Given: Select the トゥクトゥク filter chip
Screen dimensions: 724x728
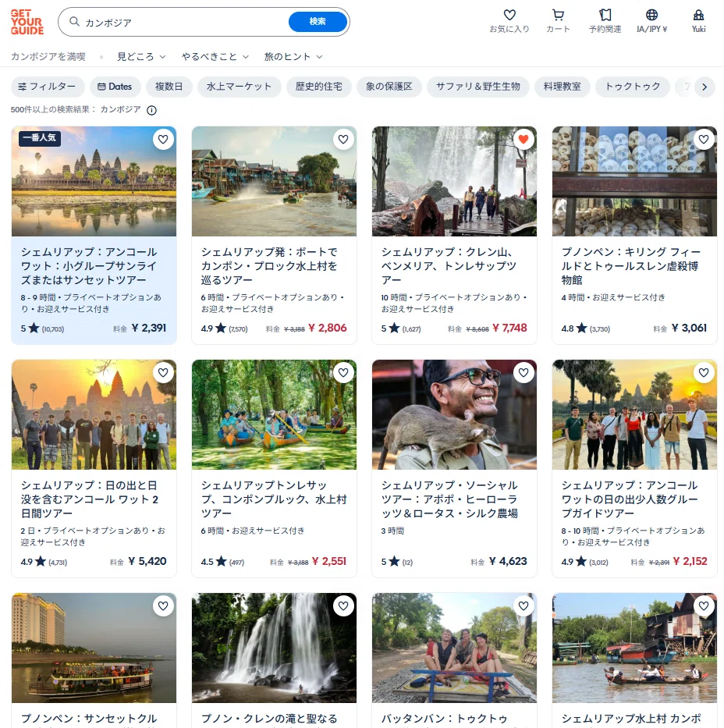Looking at the screenshot, I should pyautogui.click(x=633, y=87).
